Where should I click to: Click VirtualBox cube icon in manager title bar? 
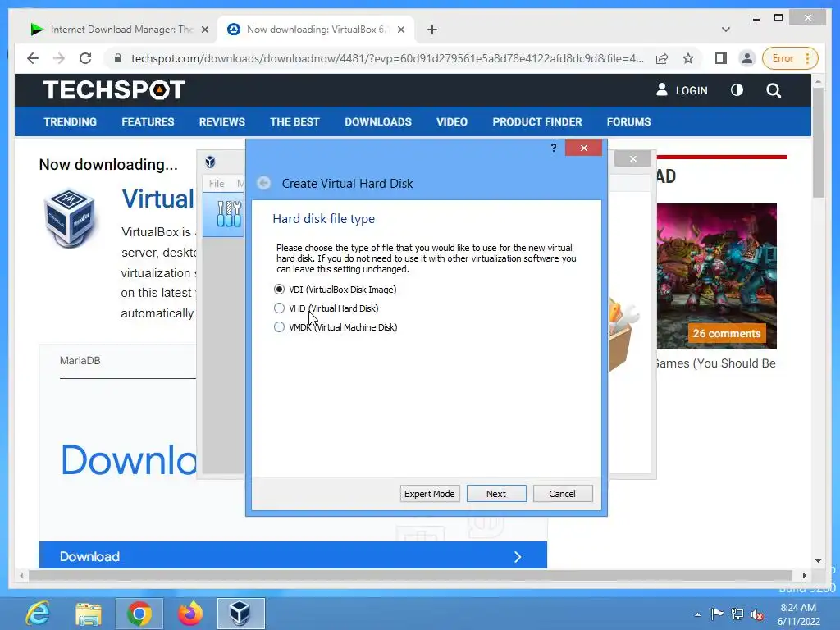click(211, 162)
